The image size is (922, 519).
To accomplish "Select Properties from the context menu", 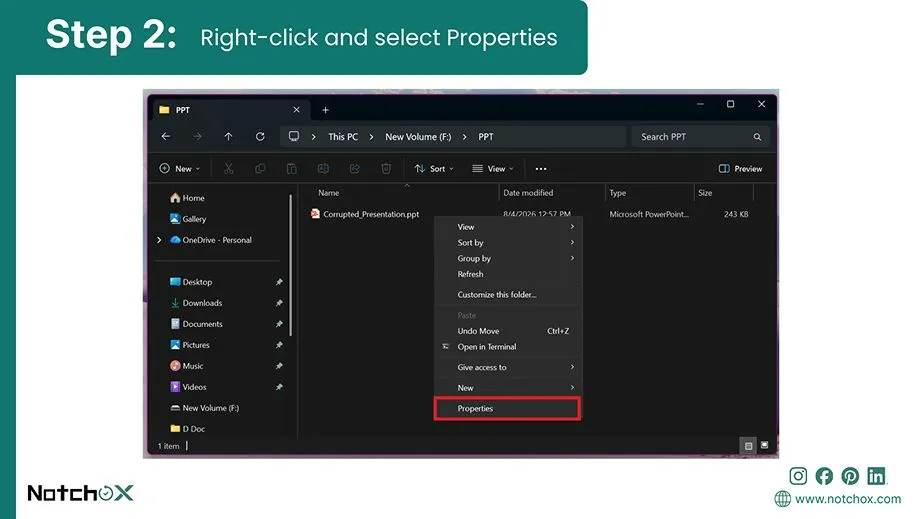I will (508, 408).
